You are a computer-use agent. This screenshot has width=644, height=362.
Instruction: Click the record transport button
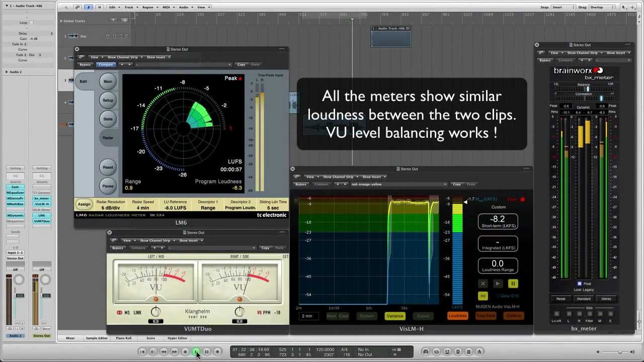click(x=217, y=351)
